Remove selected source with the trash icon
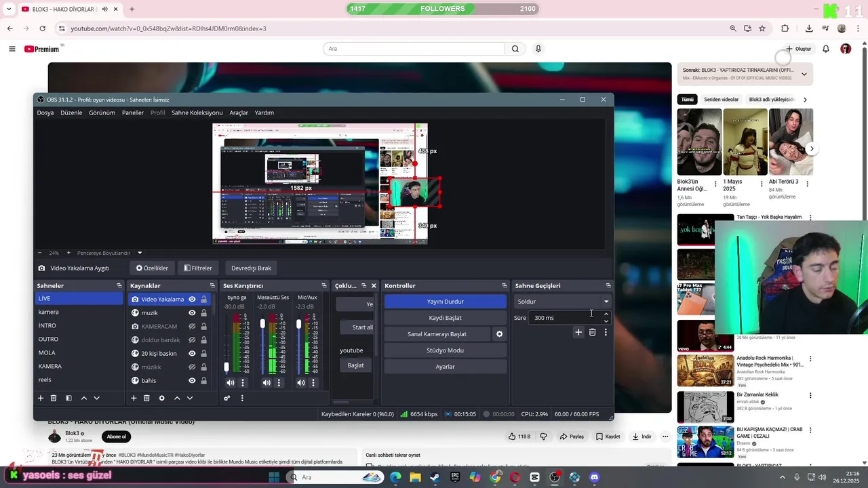Screen dimensions: 868x488 (x=146, y=399)
